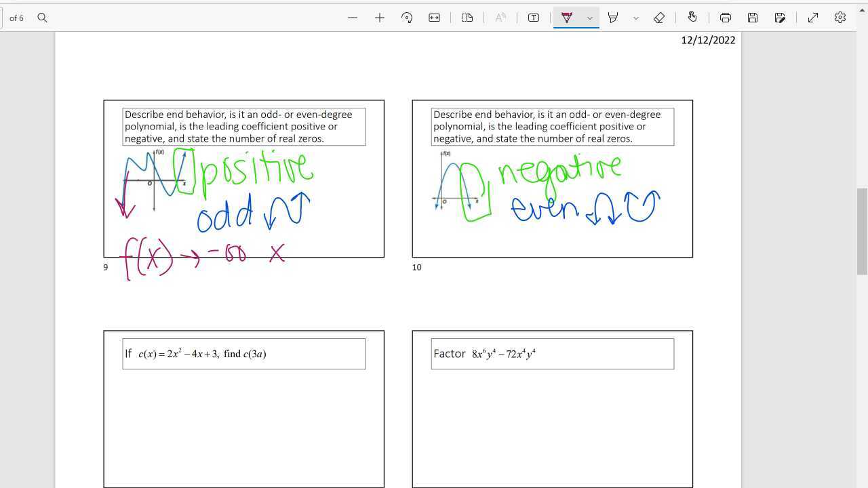This screenshot has height=488, width=868.
Task: Select the Highlighter tool
Action: [613, 18]
